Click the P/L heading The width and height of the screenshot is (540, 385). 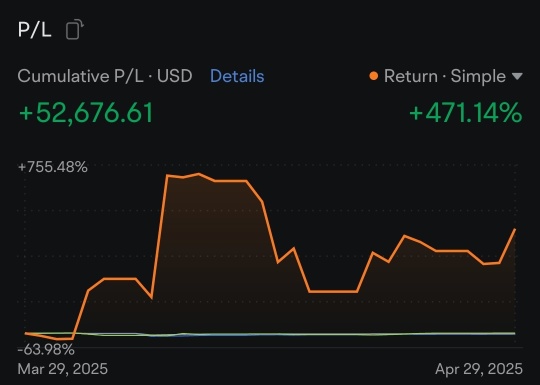(34, 30)
